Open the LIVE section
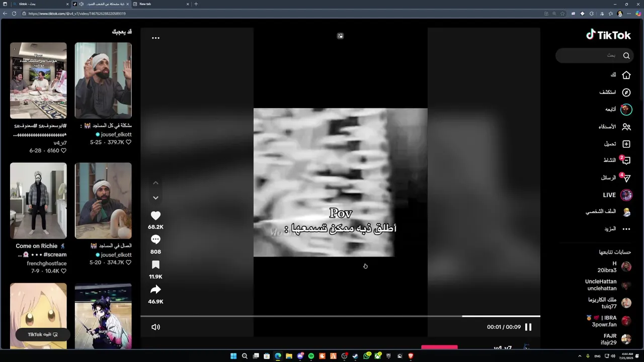Screen dimensions: 644x362 pyautogui.click(x=617, y=195)
